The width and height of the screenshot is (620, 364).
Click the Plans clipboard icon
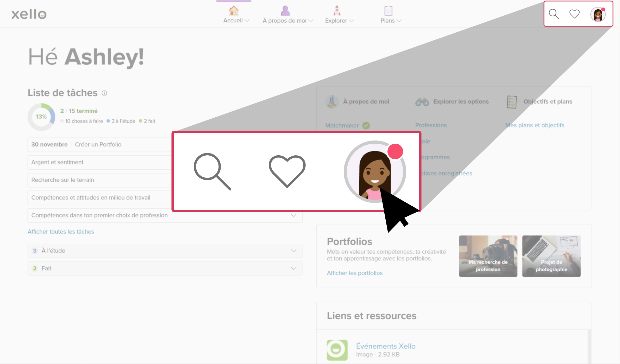click(x=388, y=11)
